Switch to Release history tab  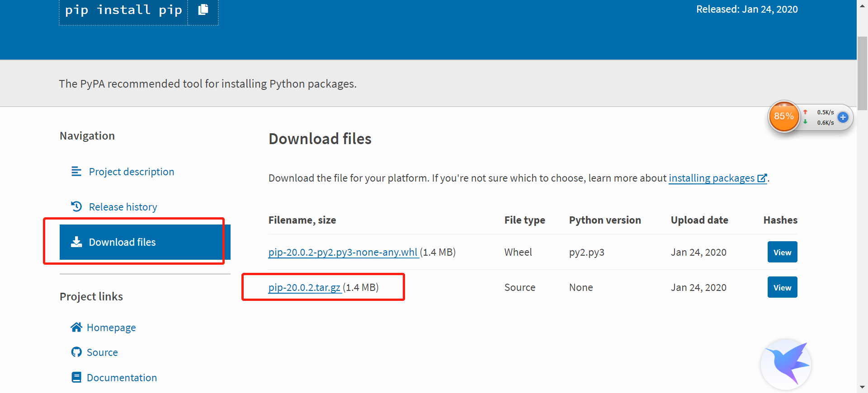click(x=123, y=207)
